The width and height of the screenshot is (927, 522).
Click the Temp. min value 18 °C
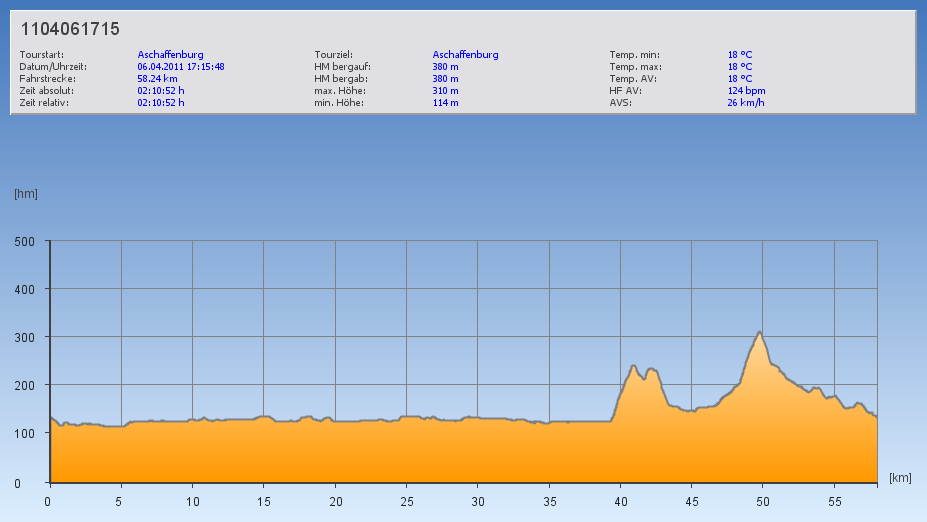click(739, 55)
